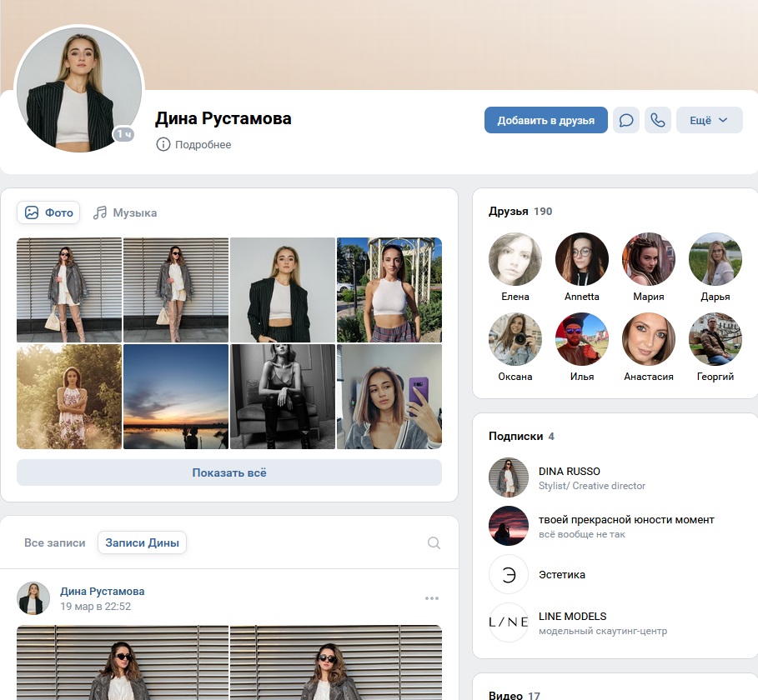Open friend Annetta's avatar
758x700 pixels.
pos(581,259)
